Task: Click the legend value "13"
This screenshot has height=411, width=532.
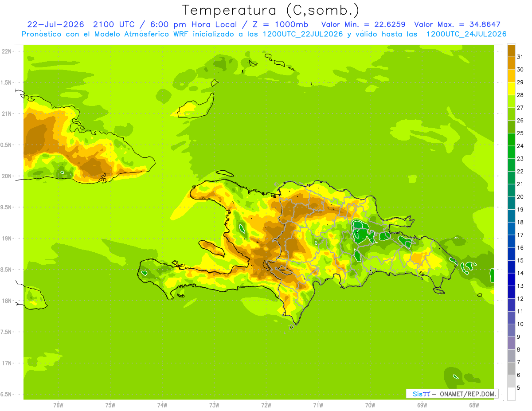Action: pyautogui.click(x=520, y=286)
